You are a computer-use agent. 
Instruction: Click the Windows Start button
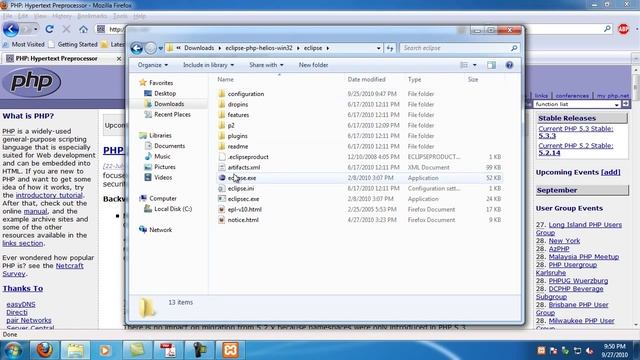13,350
